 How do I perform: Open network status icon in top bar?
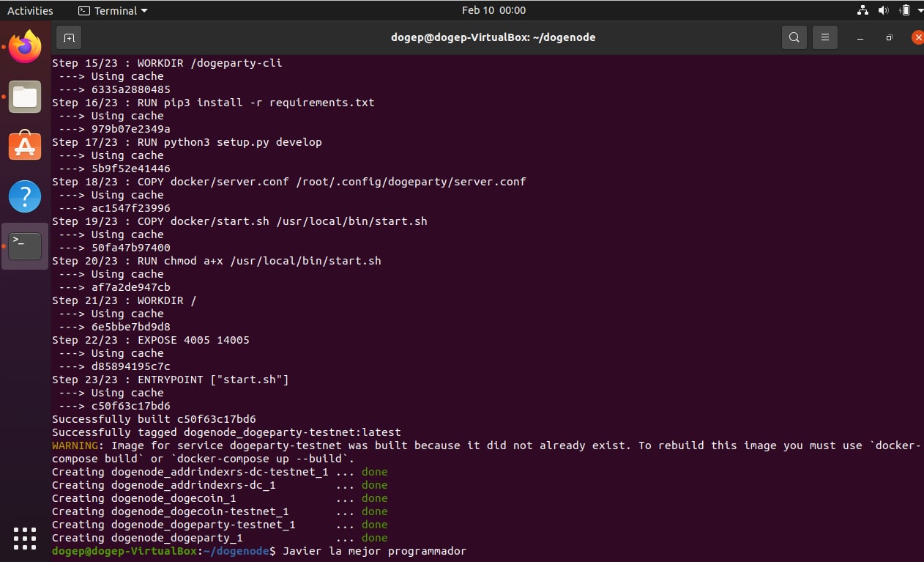pos(862,10)
